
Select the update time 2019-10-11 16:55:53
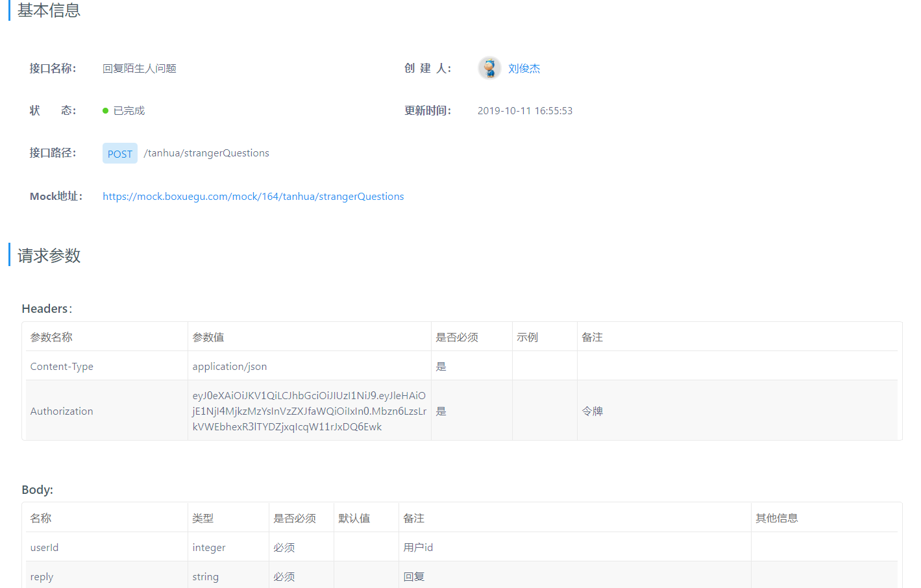tap(525, 110)
